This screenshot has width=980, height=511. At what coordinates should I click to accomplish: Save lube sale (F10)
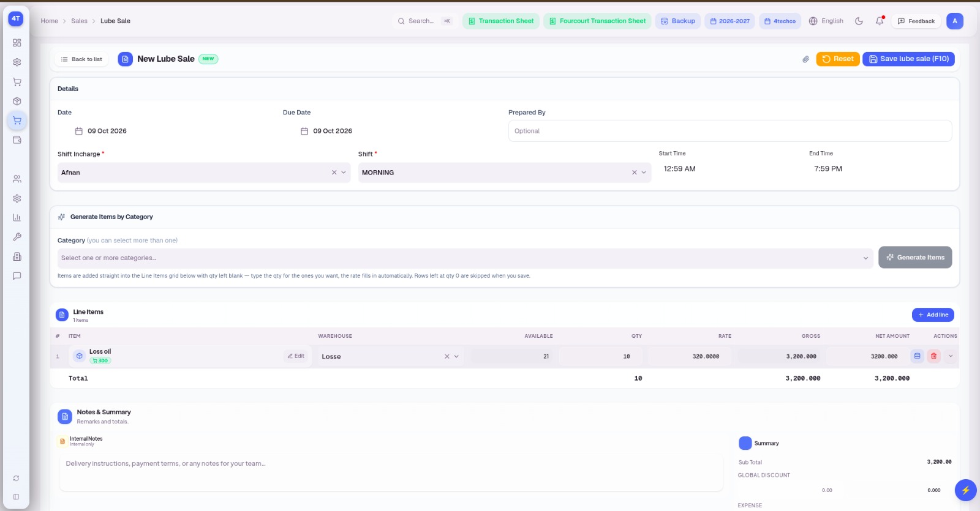coord(909,59)
